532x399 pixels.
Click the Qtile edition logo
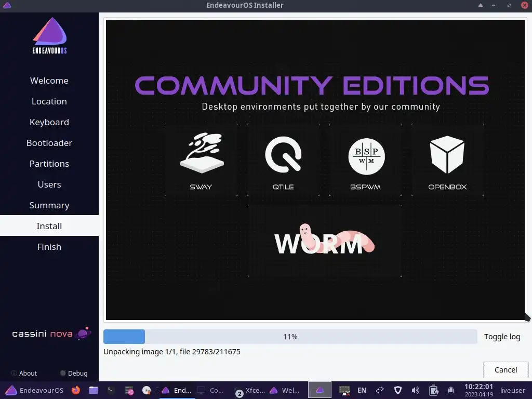click(283, 154)
